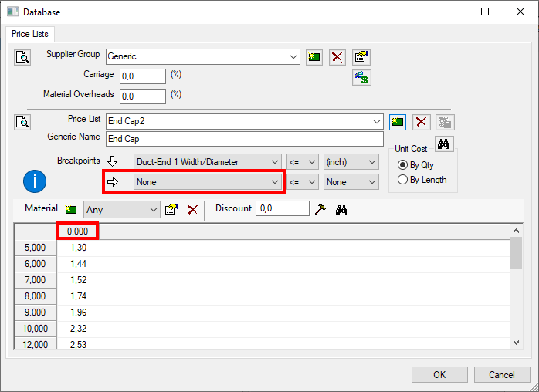Click the table scrollbar down arrow
This screenshot has width=539, height=392.
[516, 342]
